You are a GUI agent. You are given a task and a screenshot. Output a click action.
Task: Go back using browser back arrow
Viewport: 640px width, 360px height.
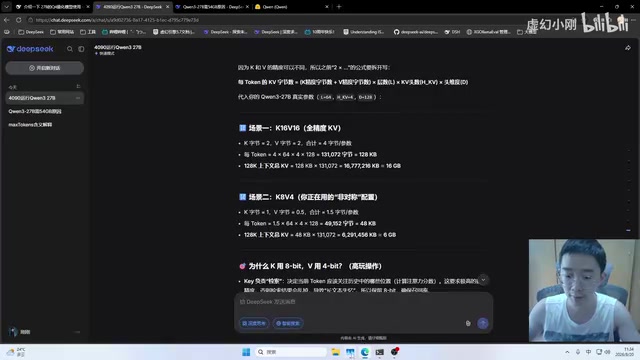click(7, 20)
